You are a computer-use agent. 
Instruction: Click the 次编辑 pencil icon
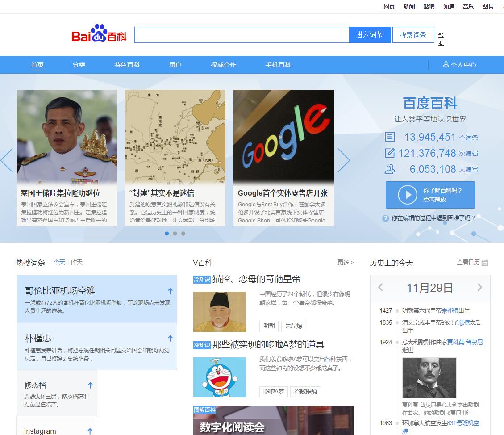point(390,153)
